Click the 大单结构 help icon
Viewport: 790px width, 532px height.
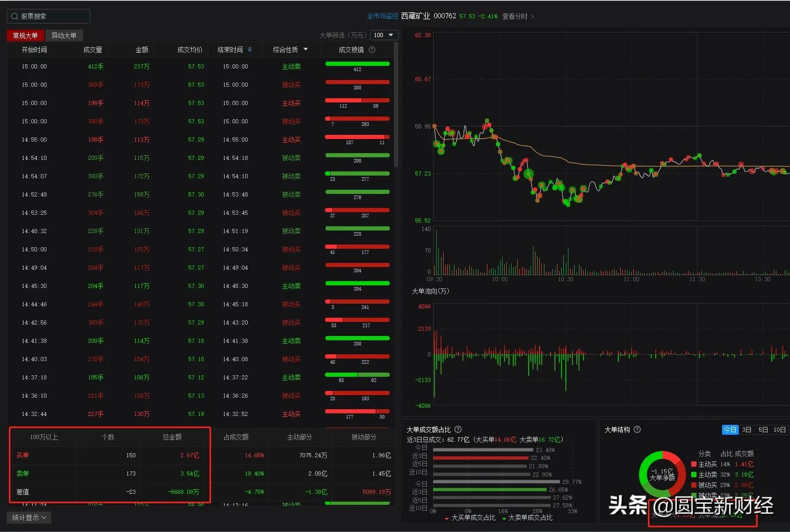pyautogui.click(x=637, y=430)
